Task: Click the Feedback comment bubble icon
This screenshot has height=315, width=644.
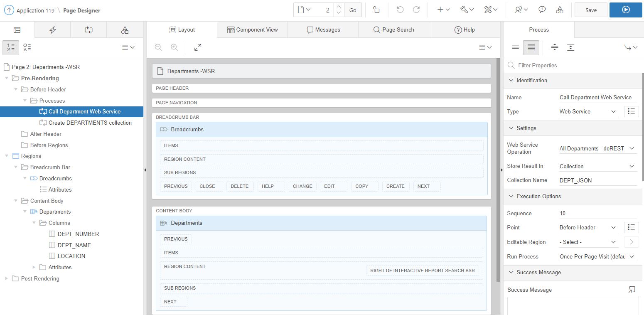Action: click(x=542, y=10)
